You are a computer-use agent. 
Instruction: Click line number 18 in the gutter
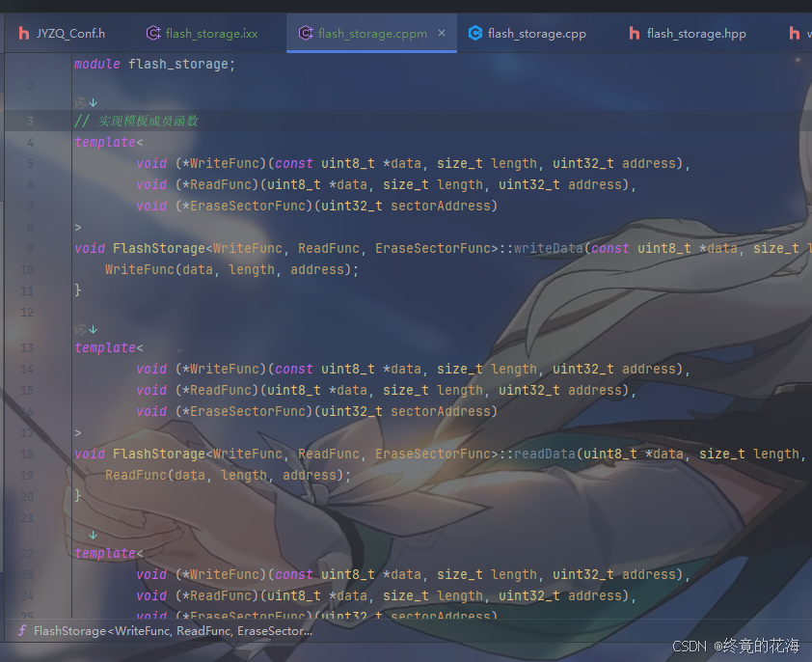[x=27, y=455]
